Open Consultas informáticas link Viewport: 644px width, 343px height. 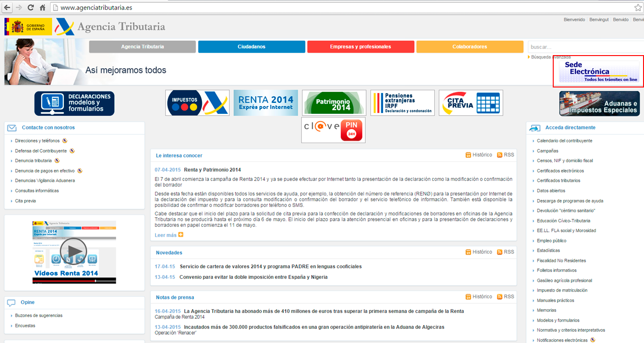pos(37,191)
